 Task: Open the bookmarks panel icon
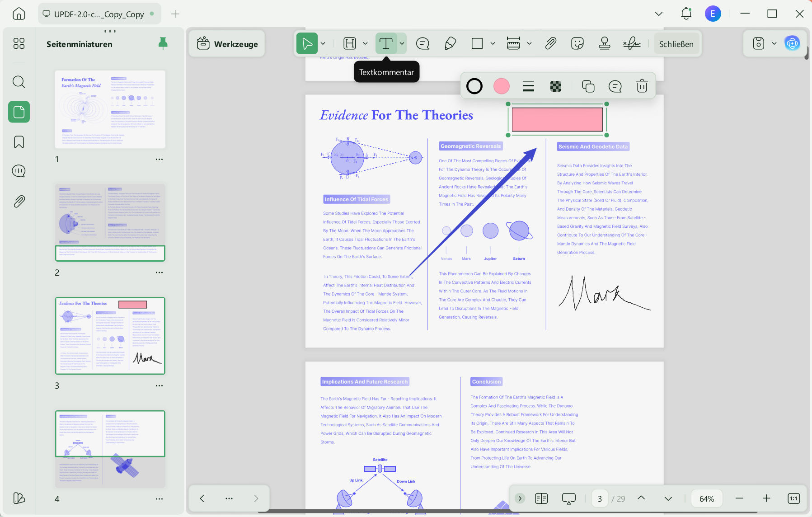pyautogui.click(x=19, y=142)
